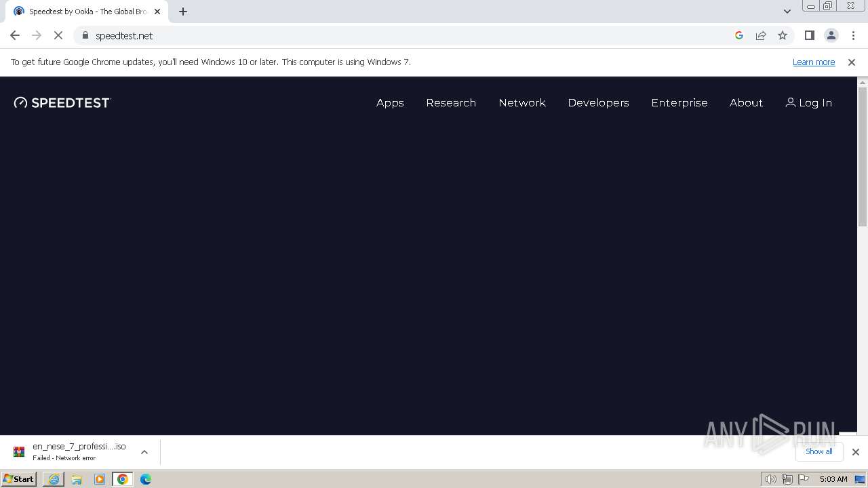Open a new tab
The height and width of the screenshot is (488, 868).
click(183, 12)
